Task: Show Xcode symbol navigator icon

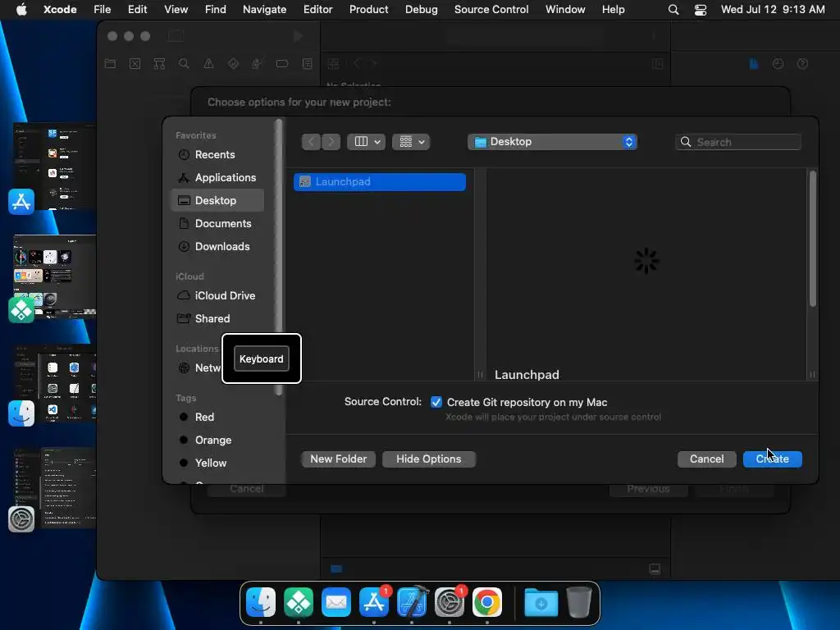Action: point(159,64)
